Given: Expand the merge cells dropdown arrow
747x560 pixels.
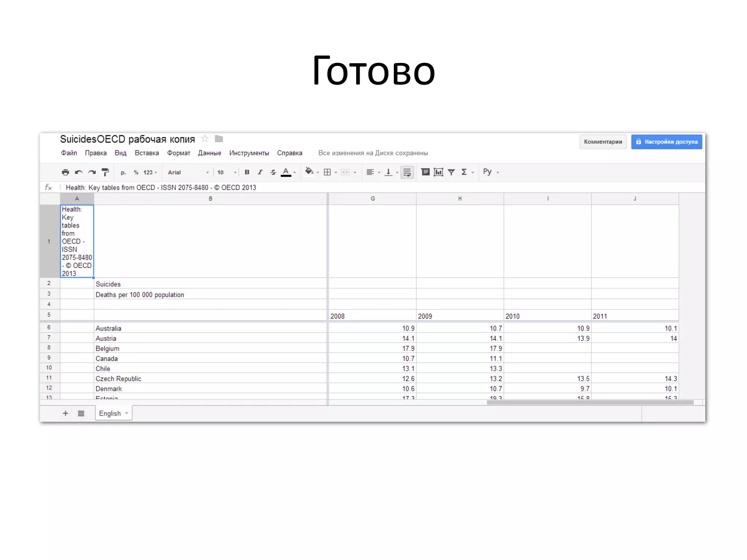Looking at the screenshot, I should click(355, 173).
